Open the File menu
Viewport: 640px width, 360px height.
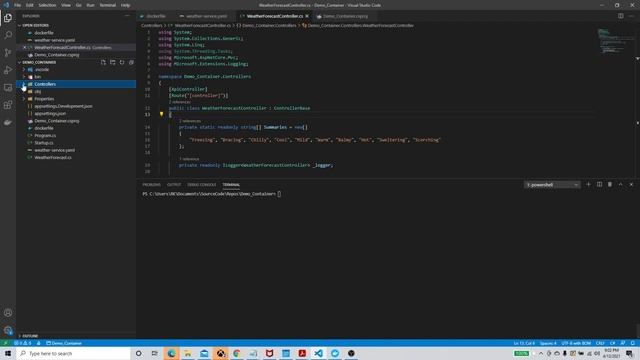pos(18,5)
